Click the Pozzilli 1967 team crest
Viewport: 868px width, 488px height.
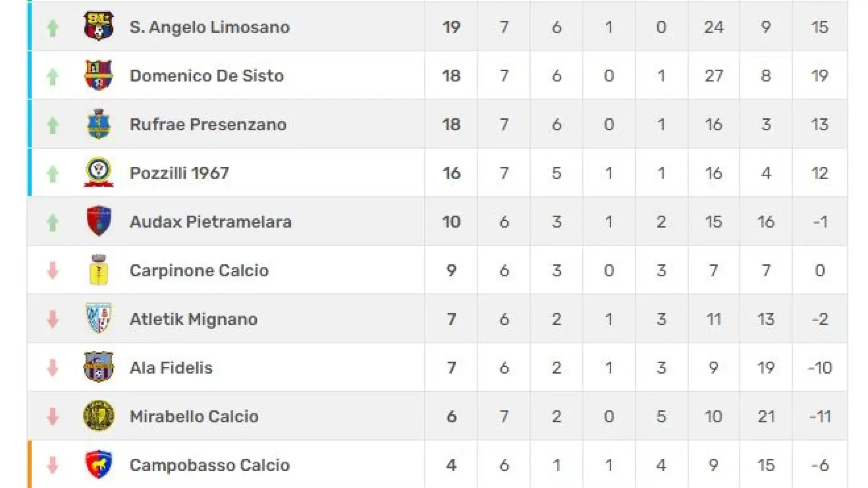click(99, 172)
